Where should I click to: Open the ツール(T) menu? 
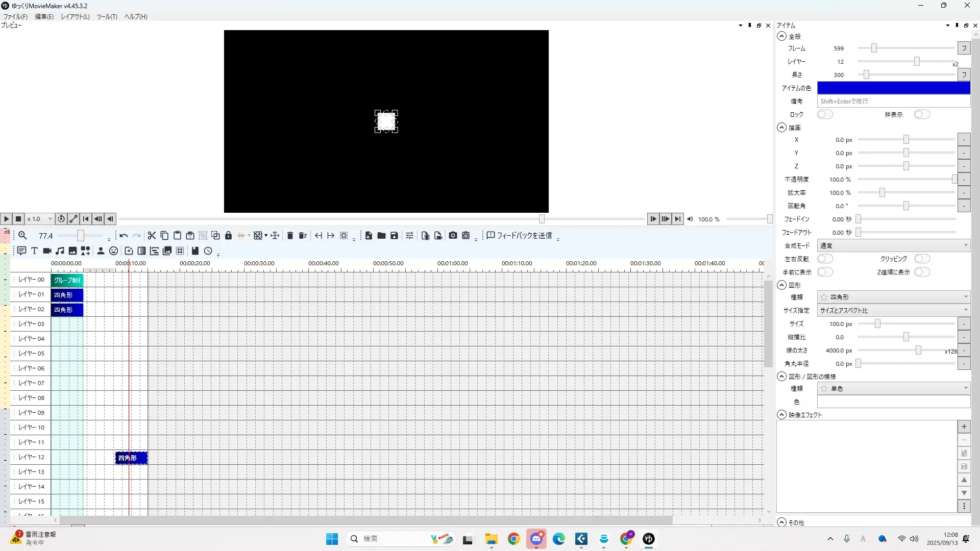(x=107, y=17)
